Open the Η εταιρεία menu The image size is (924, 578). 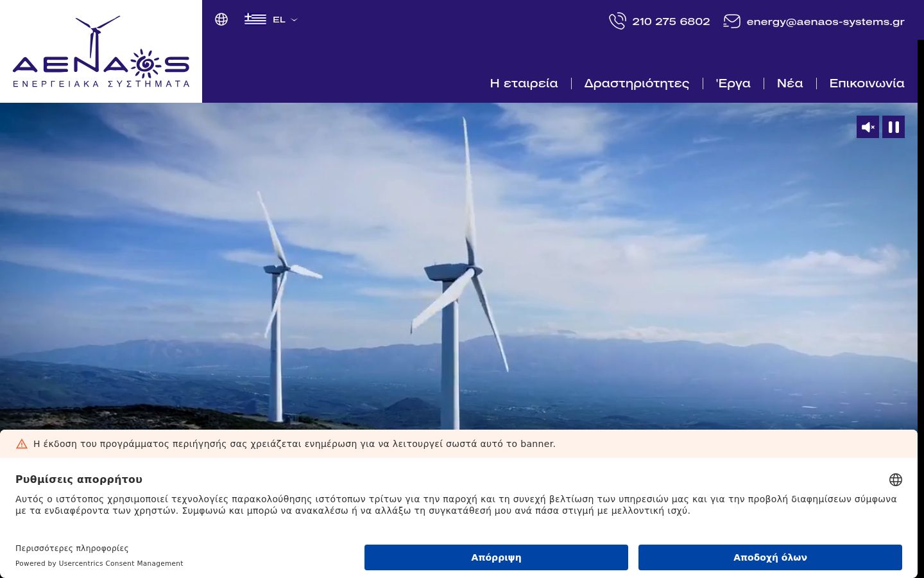pyautogui.click(x=524, y=83)
